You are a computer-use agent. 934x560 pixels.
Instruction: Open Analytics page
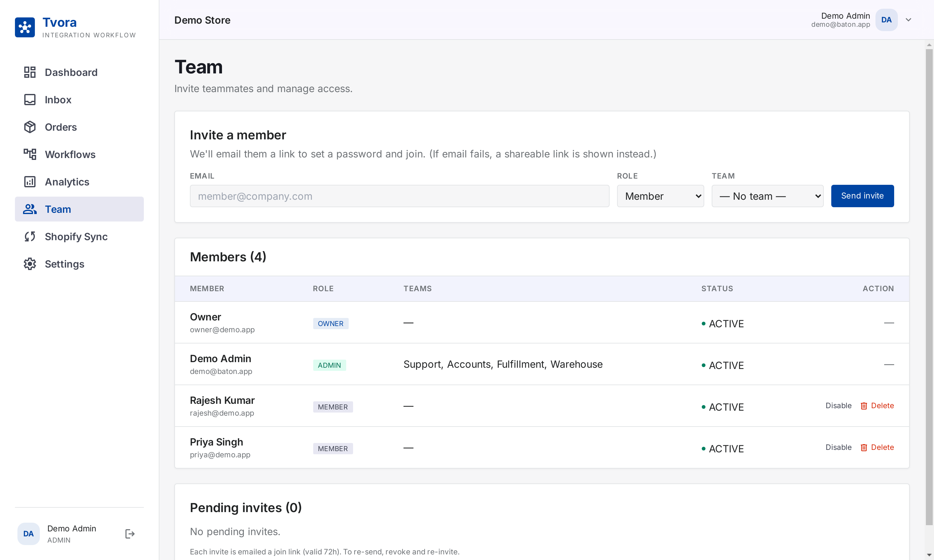tap(79, 182)
